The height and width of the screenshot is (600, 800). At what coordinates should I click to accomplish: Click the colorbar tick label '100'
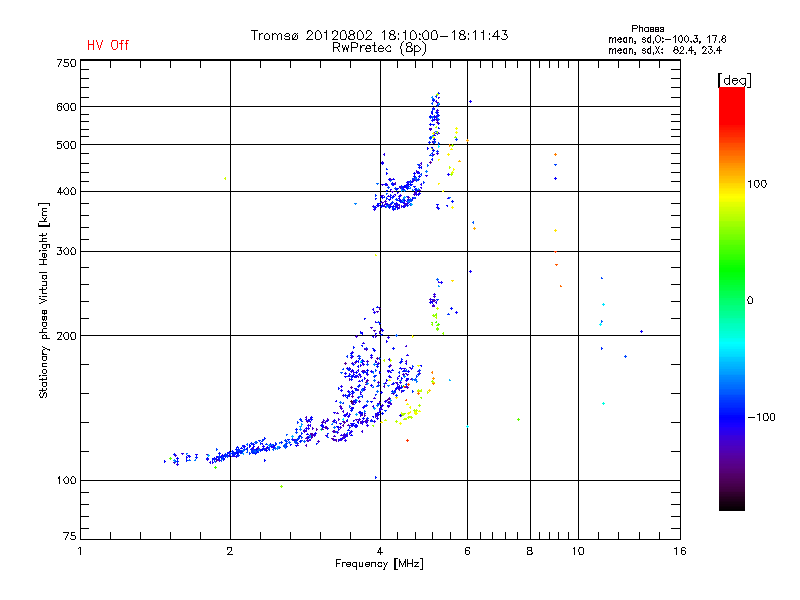[757, 184]
